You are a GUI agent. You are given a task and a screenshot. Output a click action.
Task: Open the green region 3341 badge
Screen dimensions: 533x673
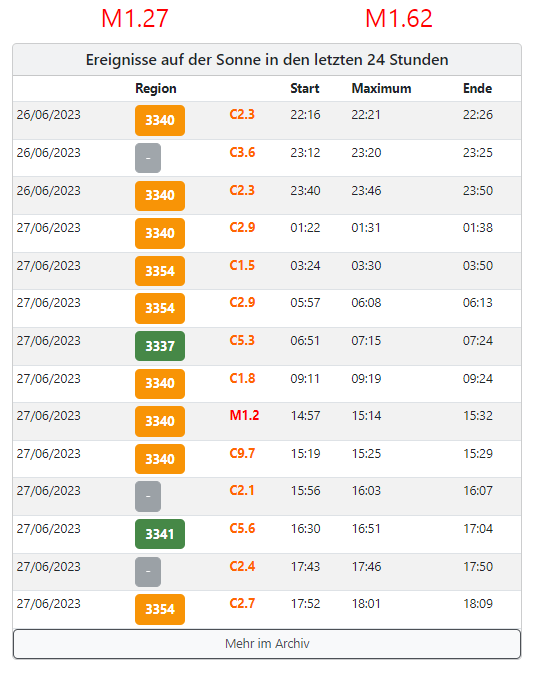(160, 534)
